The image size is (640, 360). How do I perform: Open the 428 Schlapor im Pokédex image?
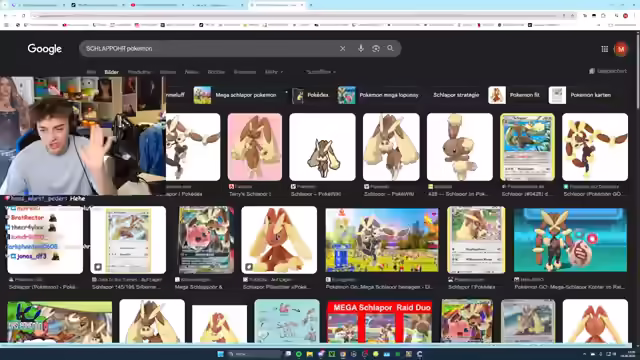pyautogui.click(x=460, y=147)
